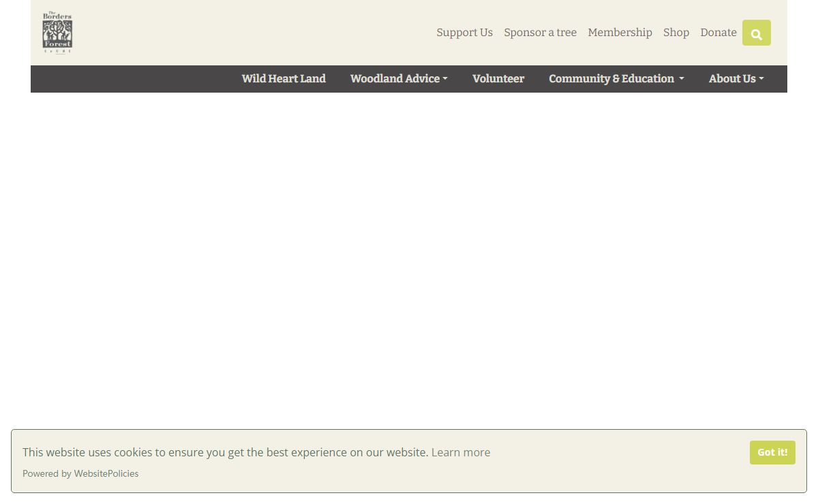The height and width of the screenshot is (504, 818).
Task: Open the Powered by WebsitePolicies link
Action: (80, 473)
